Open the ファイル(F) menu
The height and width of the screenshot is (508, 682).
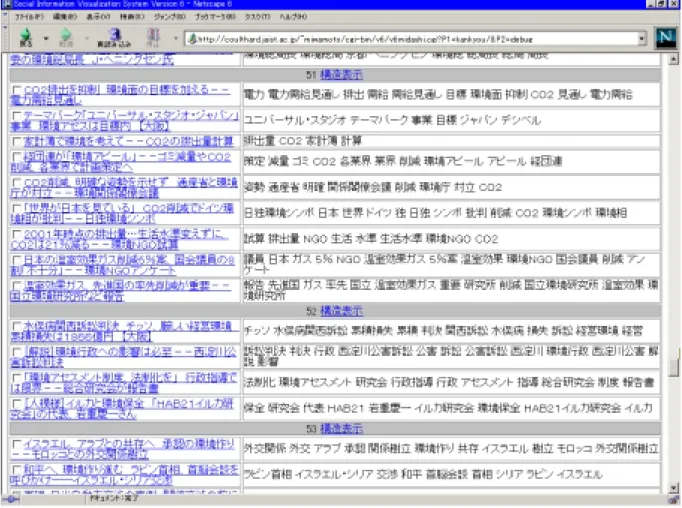[29, 17]
